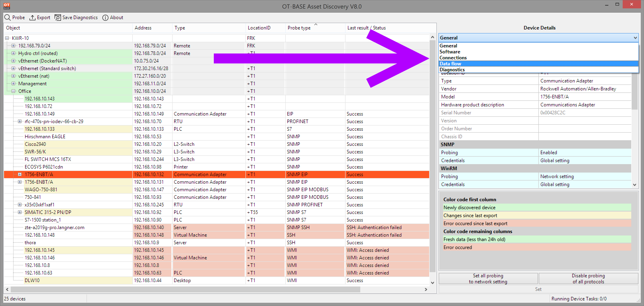The width and height of the screenshot is (644, 306).
Task: Click the Device Details scroll-down arrow
Action: tap(634, 185)
